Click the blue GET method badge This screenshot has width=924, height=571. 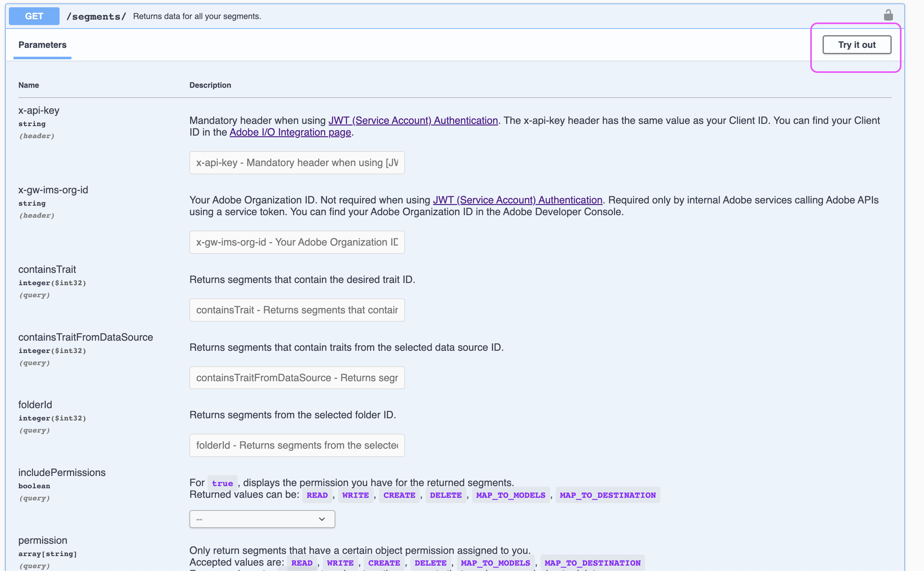(x=34, y=16)
